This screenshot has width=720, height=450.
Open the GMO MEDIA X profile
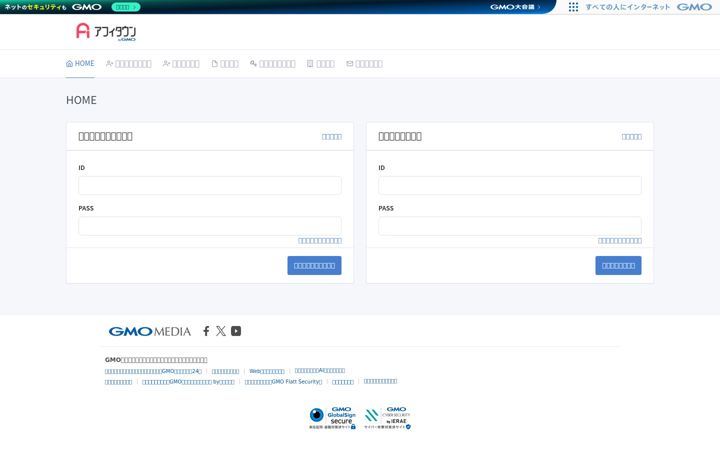(221, 331)
